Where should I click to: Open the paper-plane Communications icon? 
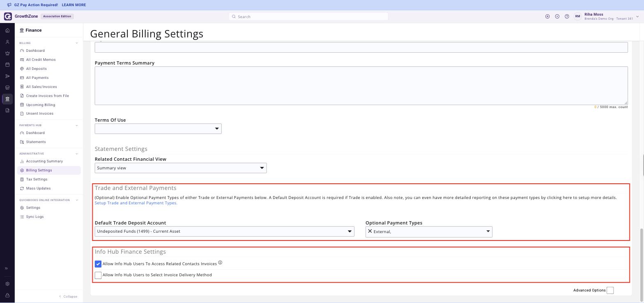point(7,76)
